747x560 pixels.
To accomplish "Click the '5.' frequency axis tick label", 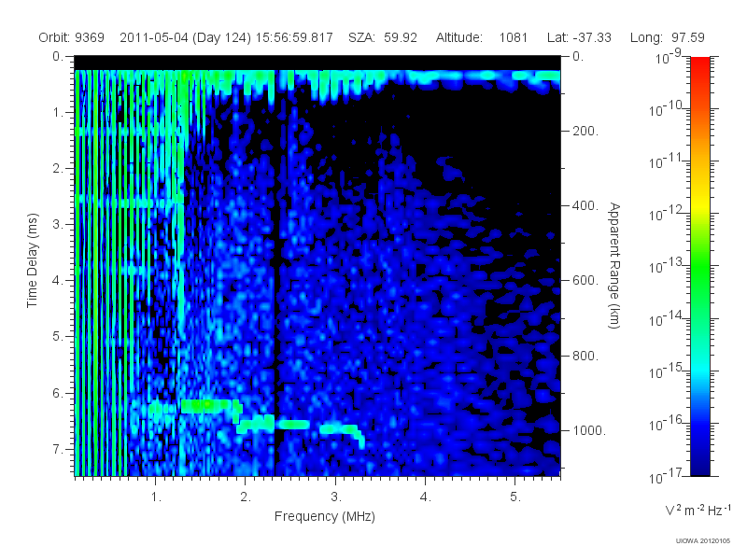I will click(515, 497).
